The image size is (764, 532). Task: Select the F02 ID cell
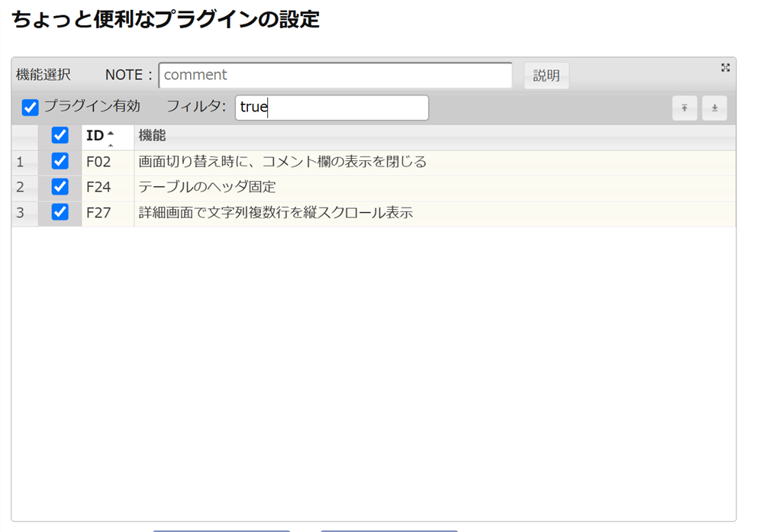coord(108,163)
